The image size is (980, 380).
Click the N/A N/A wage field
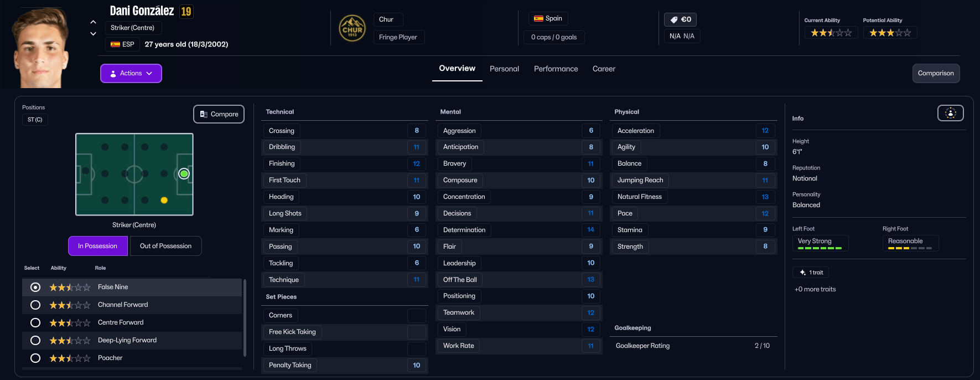tap(682, 36)
